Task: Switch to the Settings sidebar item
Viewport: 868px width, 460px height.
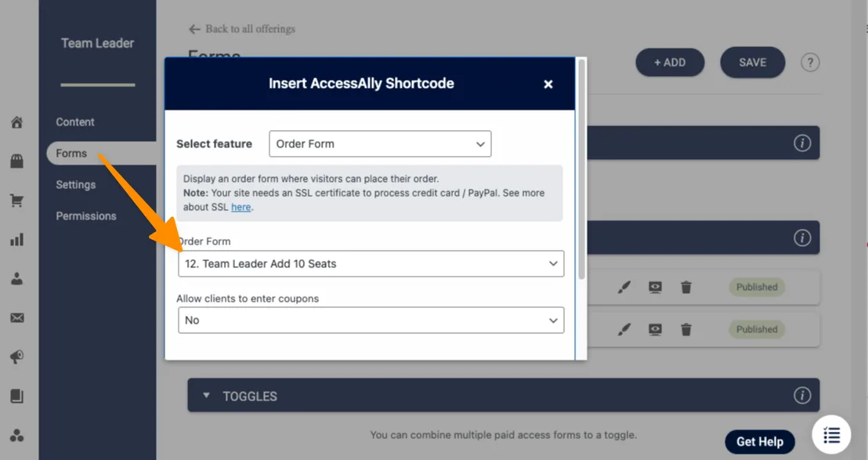Action: (75, 184)
